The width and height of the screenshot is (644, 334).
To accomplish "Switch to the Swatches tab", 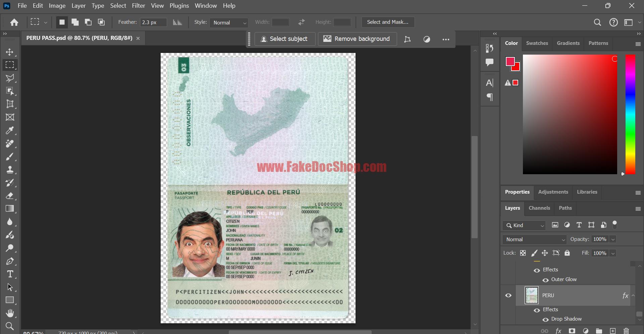I will click(x=537, y=43).
